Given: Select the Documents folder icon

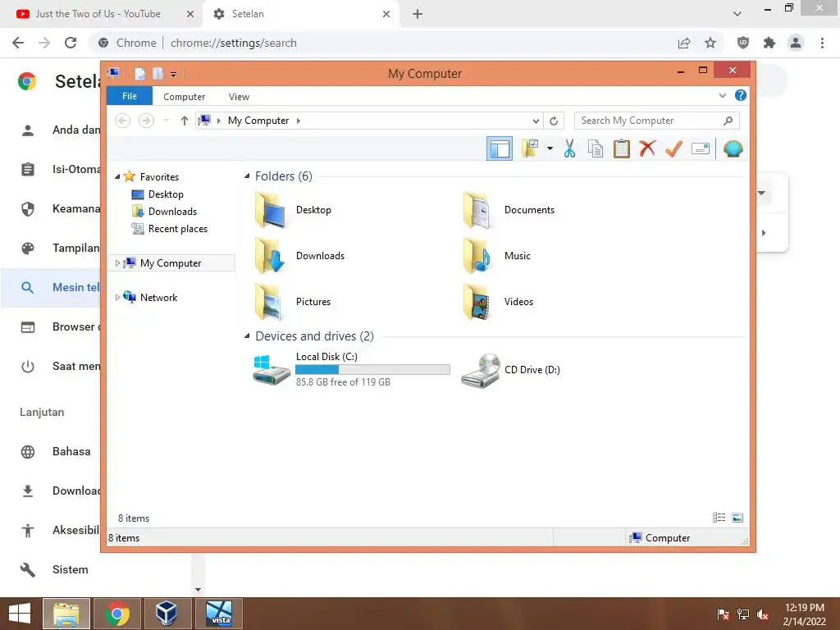Looking at the screenshot, I should coord(478,210).
